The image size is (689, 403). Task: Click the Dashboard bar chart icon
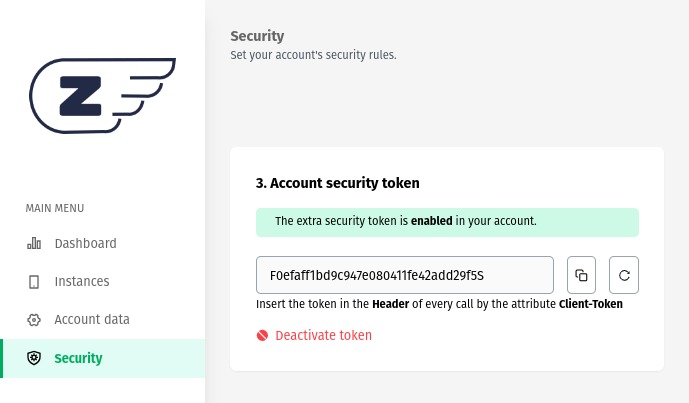point(34,243)
